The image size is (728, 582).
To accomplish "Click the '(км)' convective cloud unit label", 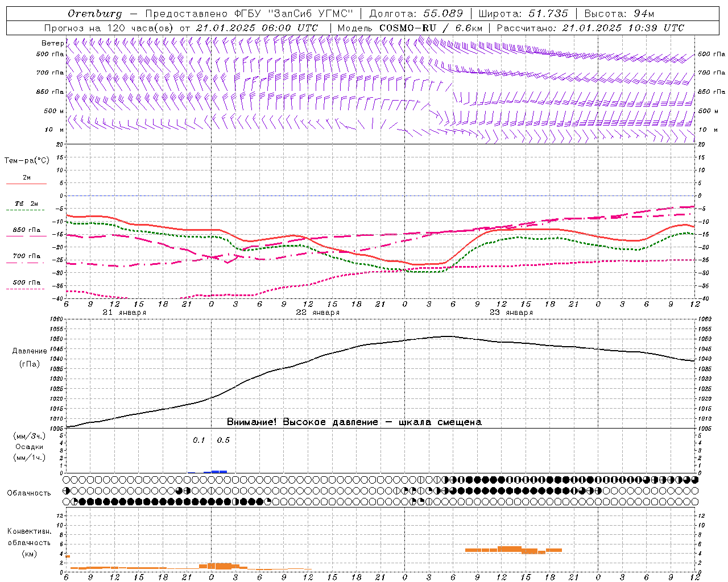I will 29,554.
